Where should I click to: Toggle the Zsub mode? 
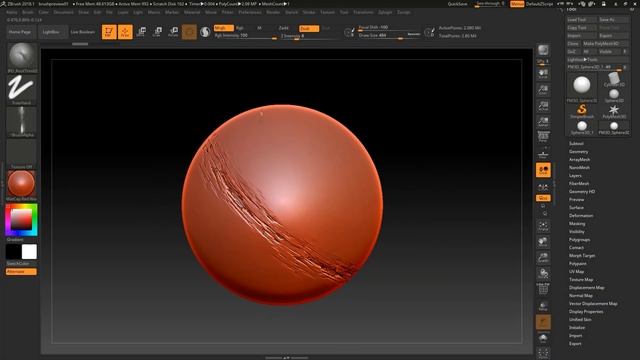(x=309, y=29)
